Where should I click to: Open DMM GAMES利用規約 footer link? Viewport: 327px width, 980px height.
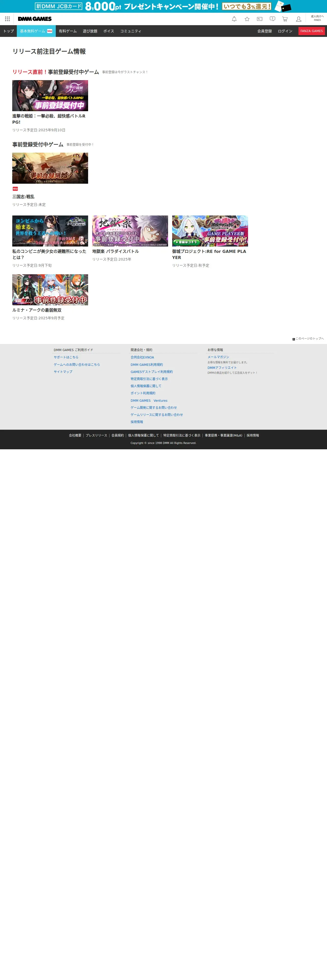(146, 365)
